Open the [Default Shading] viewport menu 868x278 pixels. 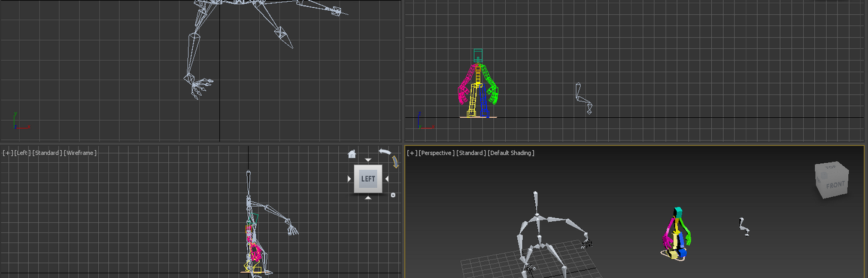coord(511,153)
